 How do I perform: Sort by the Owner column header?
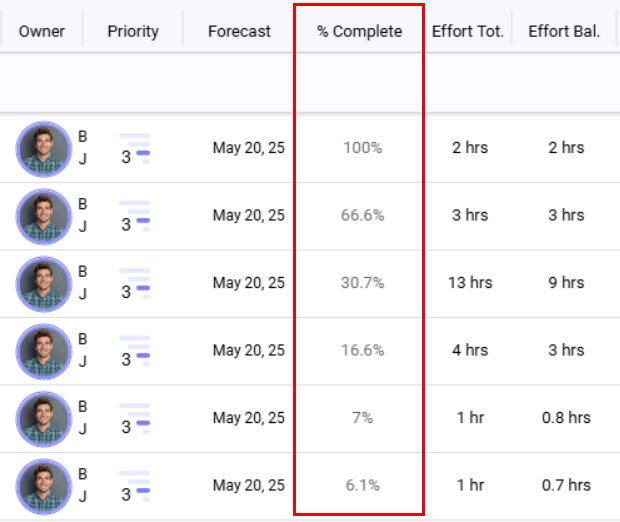tap(42, 31)
